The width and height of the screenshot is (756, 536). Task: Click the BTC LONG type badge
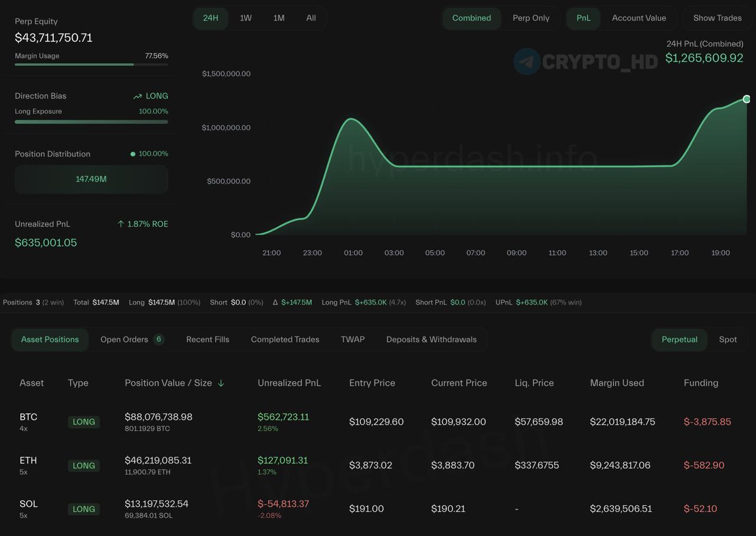tap(83, 422)
